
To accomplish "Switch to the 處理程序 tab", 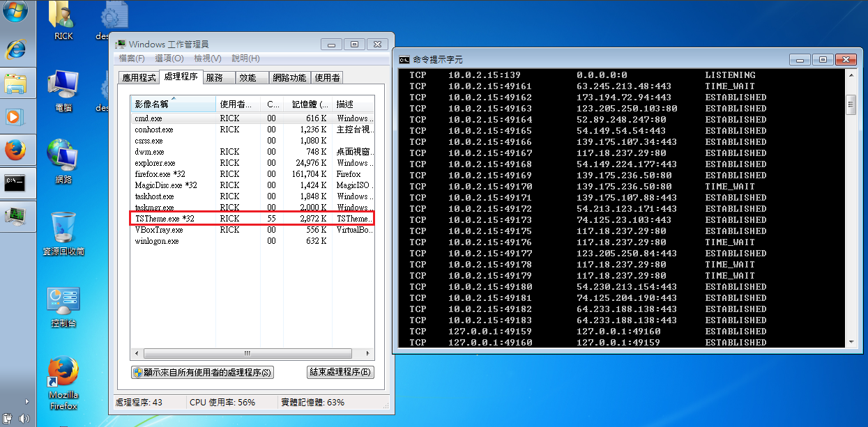I will coord(181,77).
